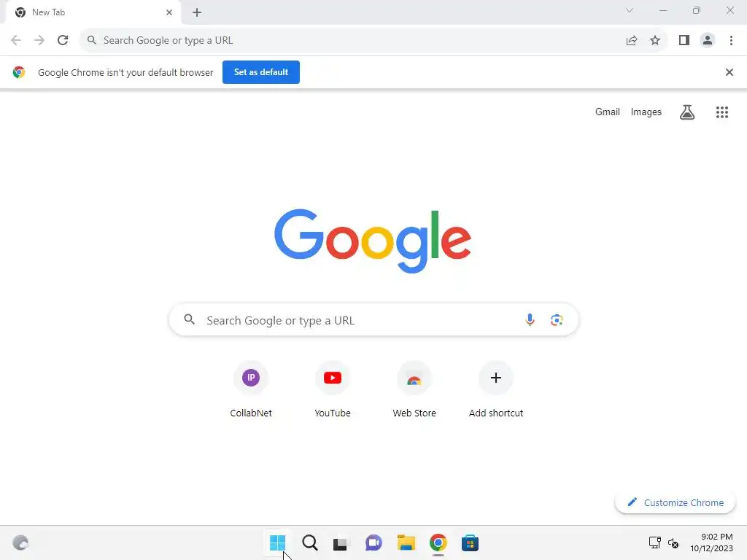The image size is (747, 560).
Task: Click the muted volume tray icon
Action: 673,542
